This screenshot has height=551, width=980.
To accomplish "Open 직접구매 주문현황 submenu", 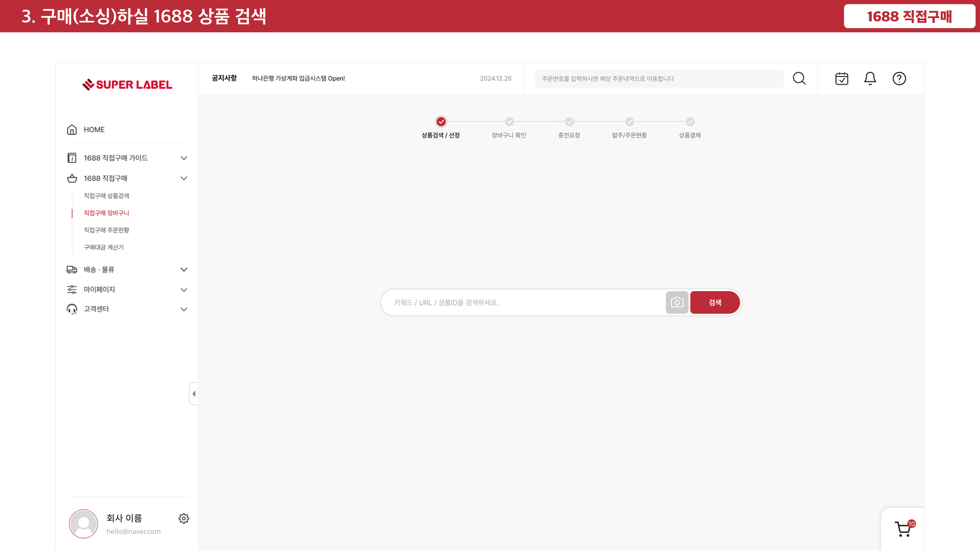I will pos(107,230).
